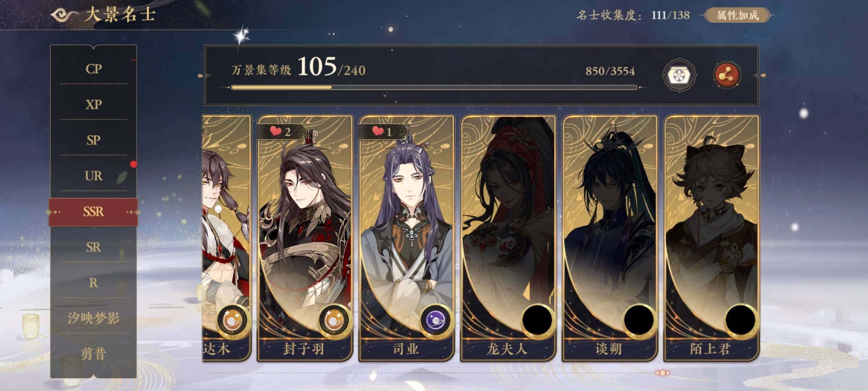Click the page indicator dots below cards

pos(663,373)
